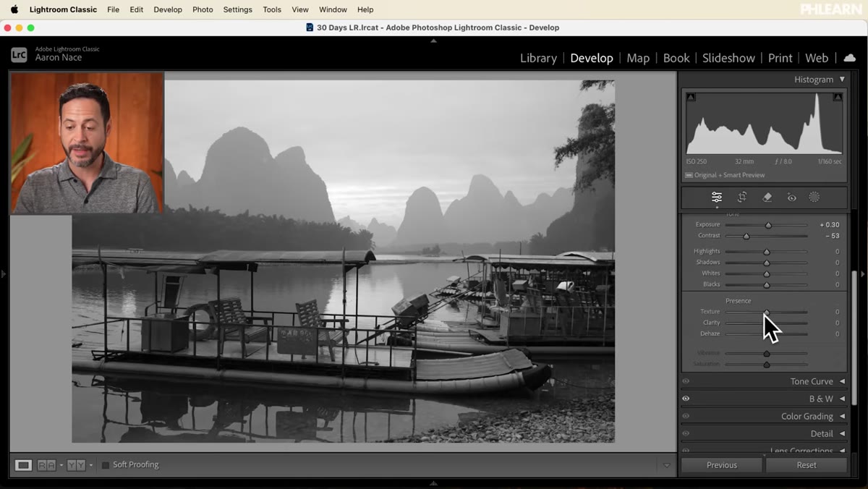Click the Clarity slider track
Viewport: 868px width, 489px height.
point(766,323)
